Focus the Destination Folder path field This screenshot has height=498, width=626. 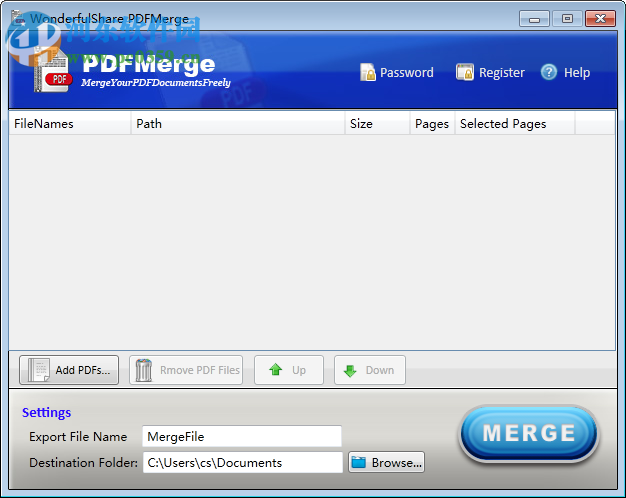[x=243, y=462]
